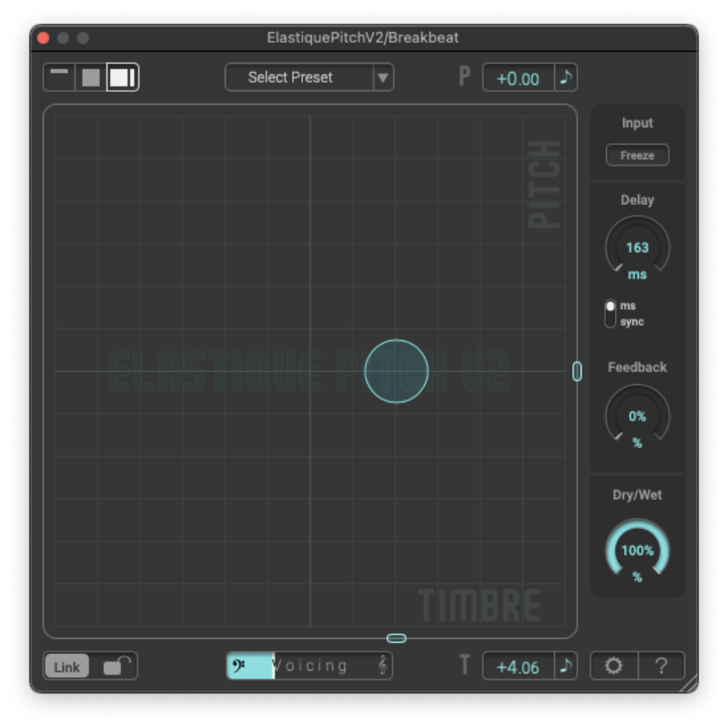This screenshot has width=728, height=728.
Task: Switch to the minimal strip view layout
Action: click(x=60, y=77)
